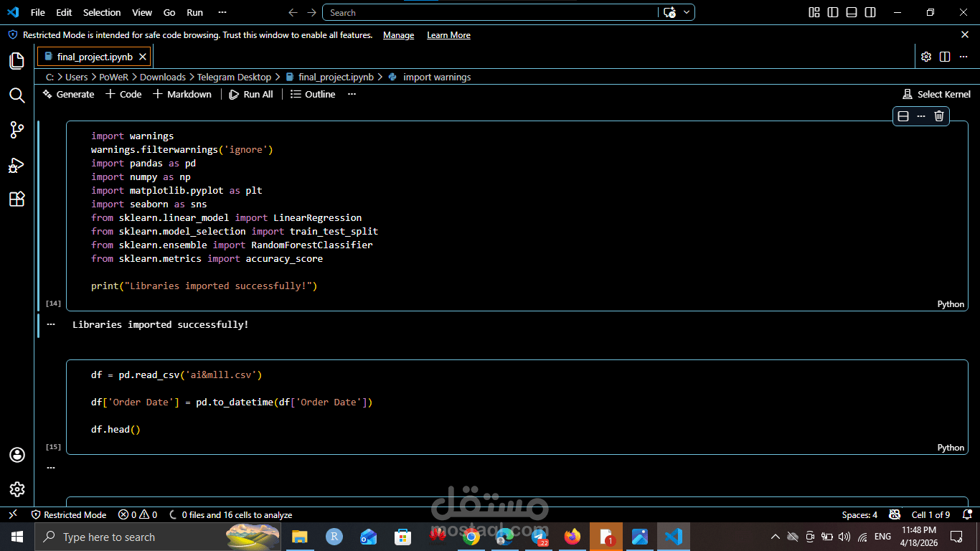Open the Accounts menu icon
980x551 pixels.
click(x=17, y=455)
